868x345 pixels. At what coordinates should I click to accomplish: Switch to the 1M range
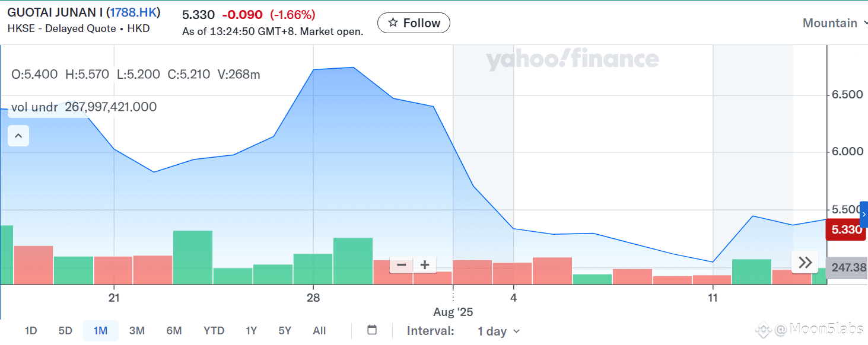coord(101,331)
